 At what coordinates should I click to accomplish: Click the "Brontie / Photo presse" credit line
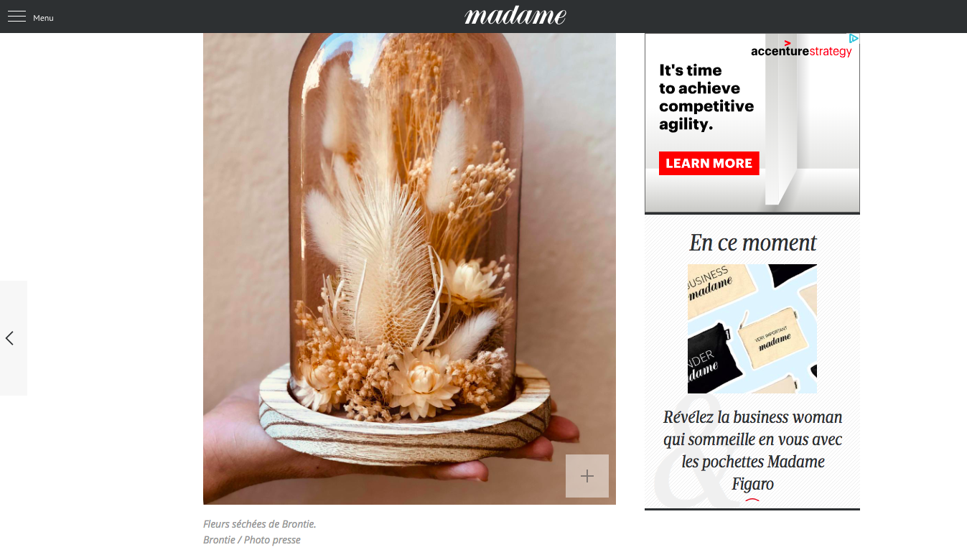[x=252, y=540]
